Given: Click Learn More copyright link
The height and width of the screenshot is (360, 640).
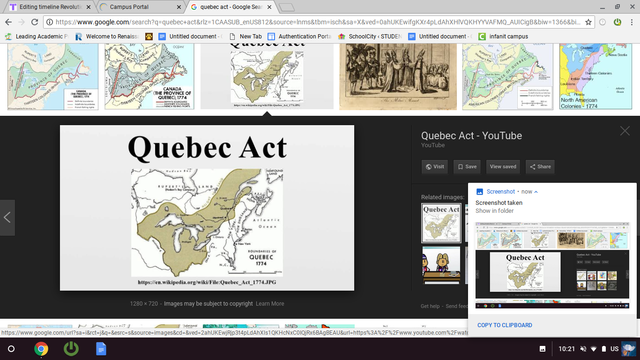Looking at the screenshot, I should pyautogui.click(x=270, y=304).
